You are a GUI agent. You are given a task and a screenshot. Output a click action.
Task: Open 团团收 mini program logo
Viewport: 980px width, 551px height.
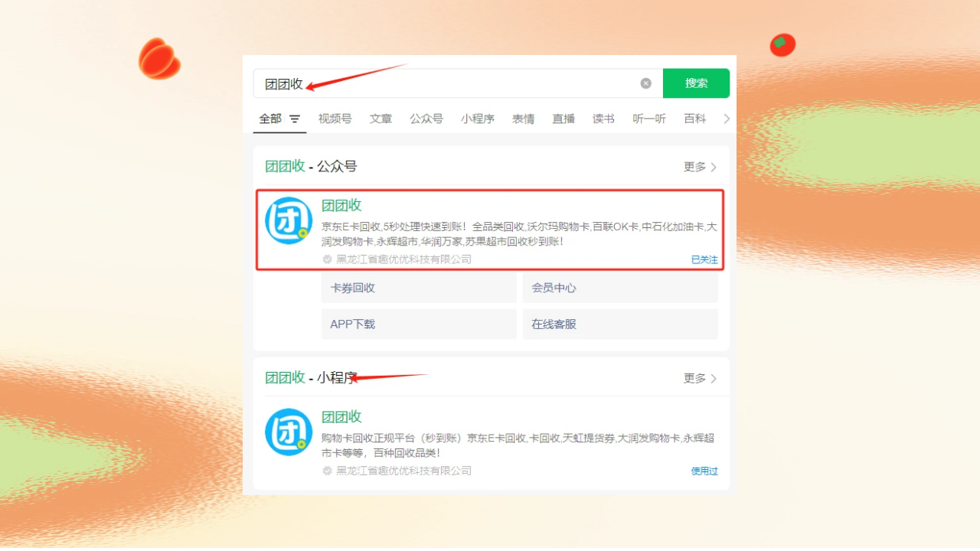pyautogui.click(x=289, y=432)
